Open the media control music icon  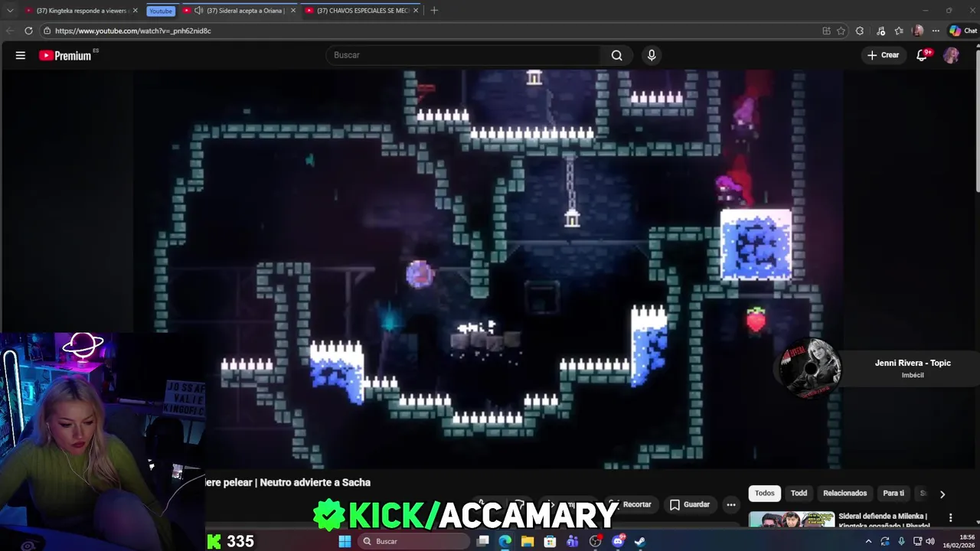(881, 31)
